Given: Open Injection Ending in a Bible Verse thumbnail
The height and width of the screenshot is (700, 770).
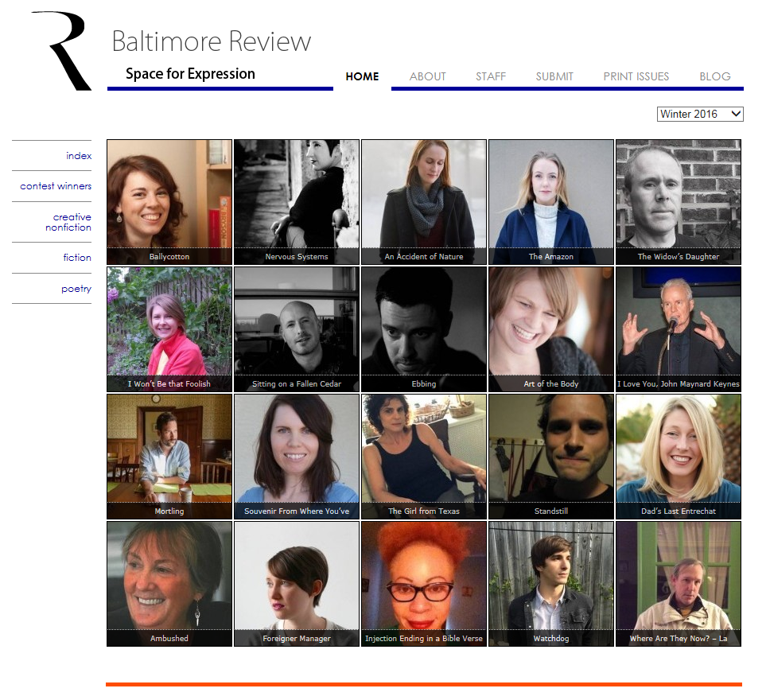Looking at the screenshot, I should (x=424, y=584).
